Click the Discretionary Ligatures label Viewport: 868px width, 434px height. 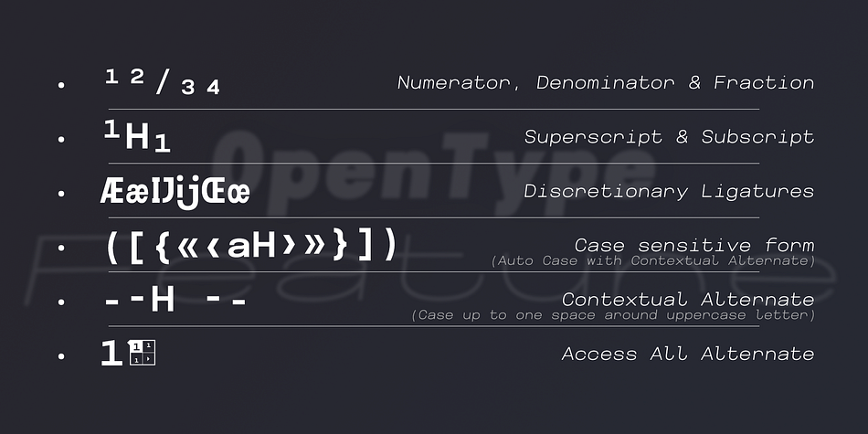coord(669,192)
